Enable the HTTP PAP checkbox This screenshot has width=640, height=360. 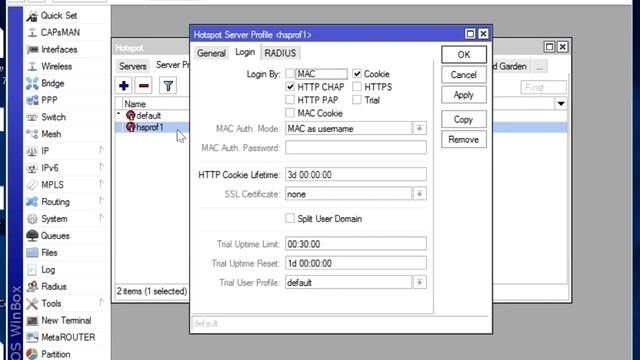pos(290,100)
